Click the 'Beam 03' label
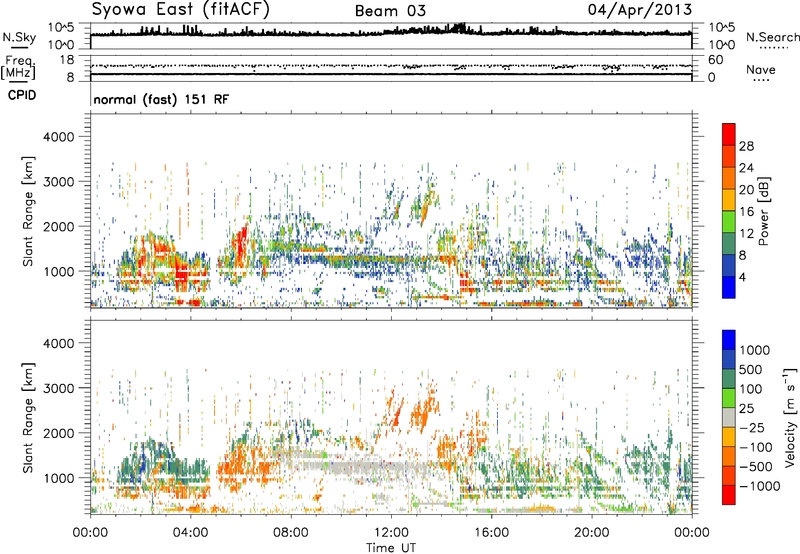The height and width of the screenshot is (554, 800). [x=390, y=11]
